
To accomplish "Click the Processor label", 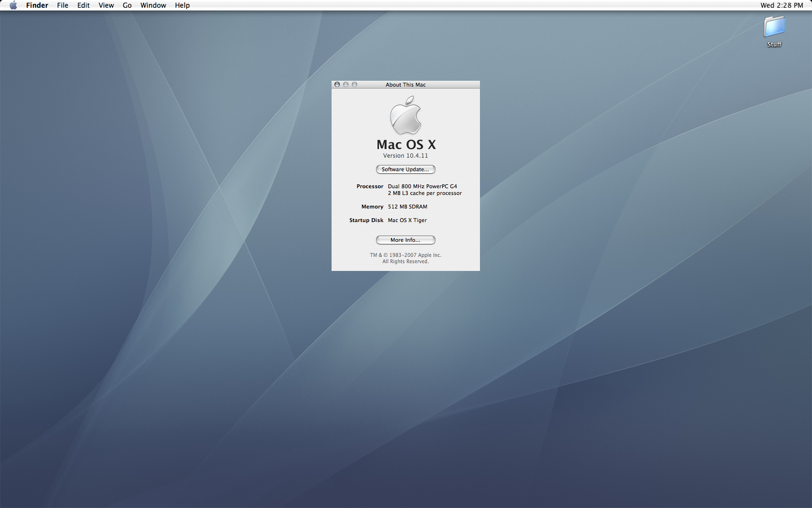I will [370, 186].
